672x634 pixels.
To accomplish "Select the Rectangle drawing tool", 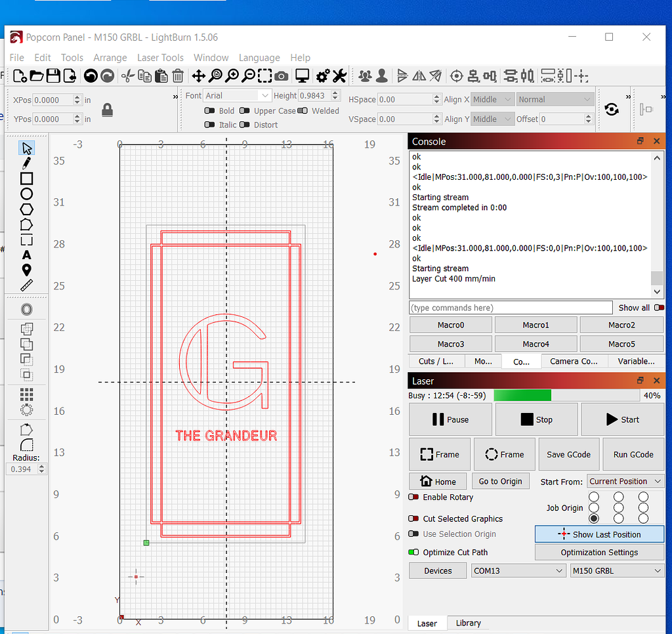I will point(26,179).
